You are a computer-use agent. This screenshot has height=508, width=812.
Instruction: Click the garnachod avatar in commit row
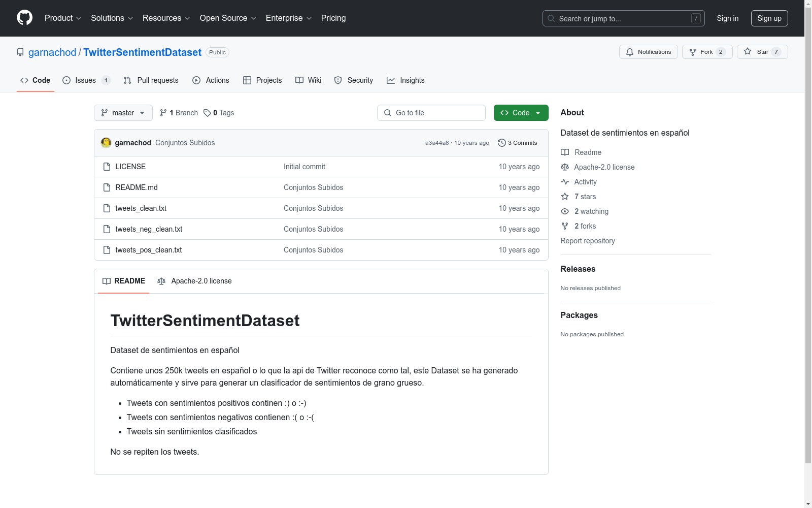(x=106, y=143)
